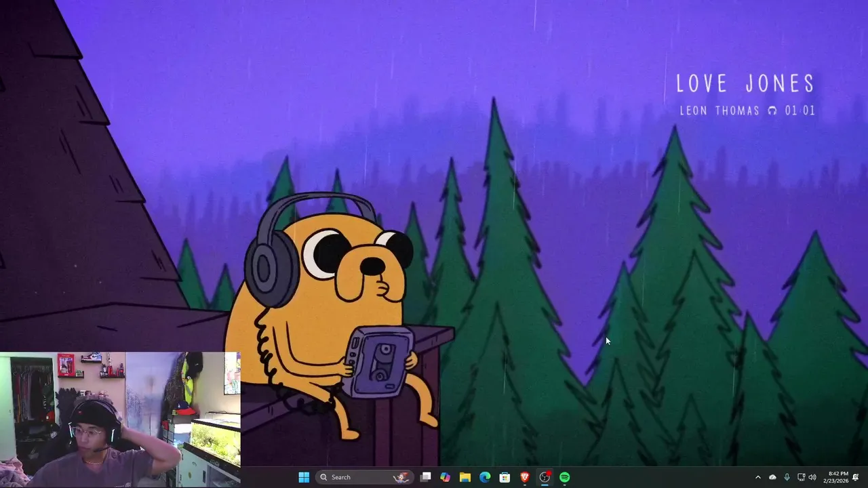Click the LEON THOMAS artist text
This screenshot has width=868, height=488.
(x=719, y=110)
